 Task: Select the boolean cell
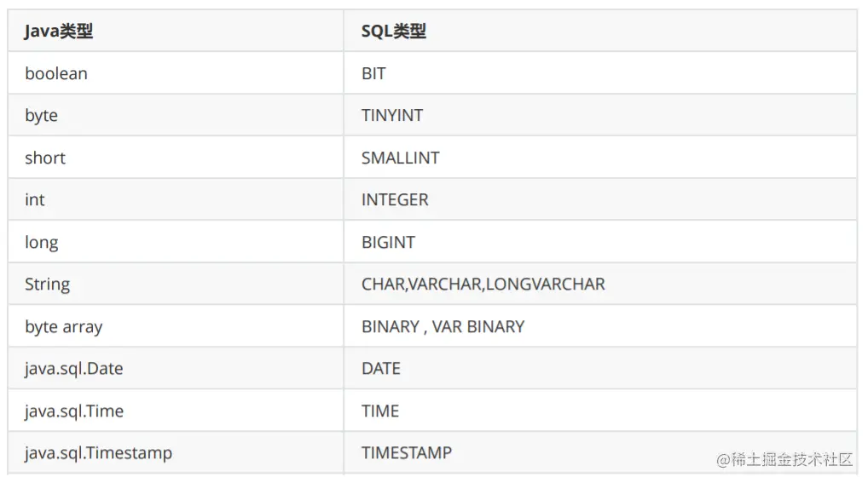(56, 73)
